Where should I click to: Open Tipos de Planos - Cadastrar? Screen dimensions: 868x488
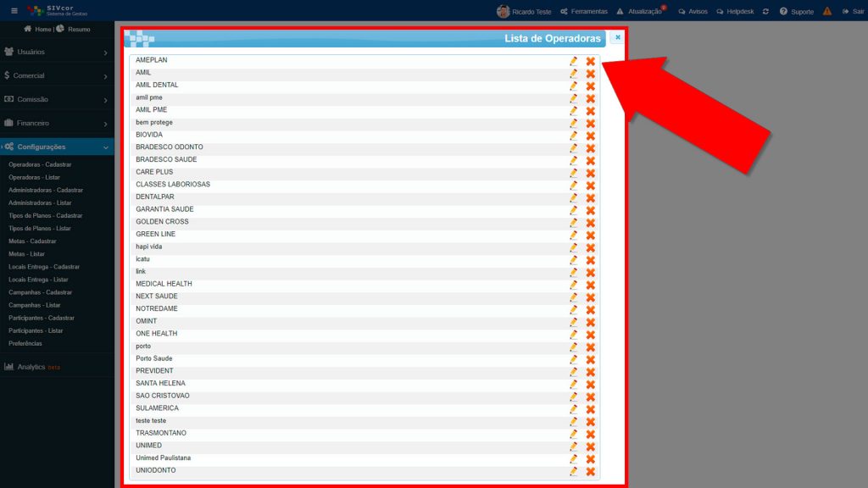coord(46,216)
